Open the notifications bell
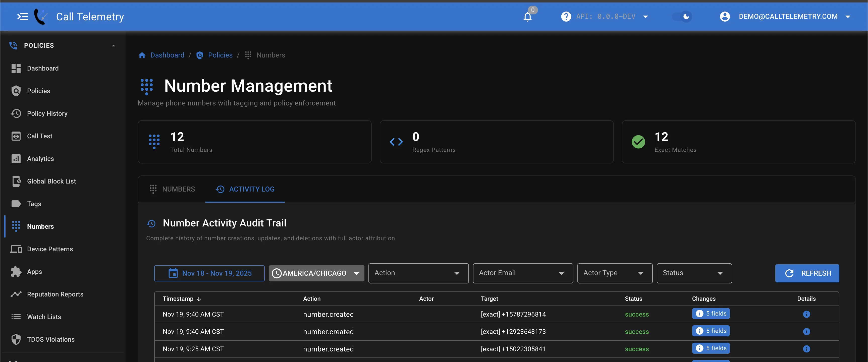The height and width of the screenshot is (362, 868). click(527, 17)
